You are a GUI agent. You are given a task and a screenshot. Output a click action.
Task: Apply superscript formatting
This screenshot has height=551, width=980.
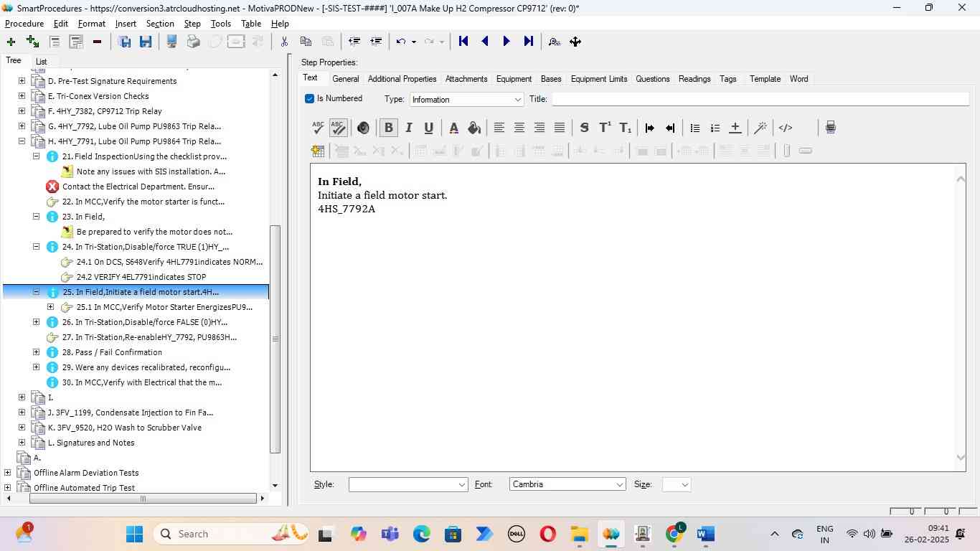(x=605, y=128)
